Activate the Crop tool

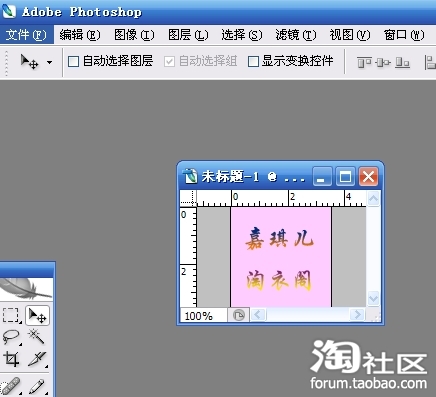pos(11,359)
